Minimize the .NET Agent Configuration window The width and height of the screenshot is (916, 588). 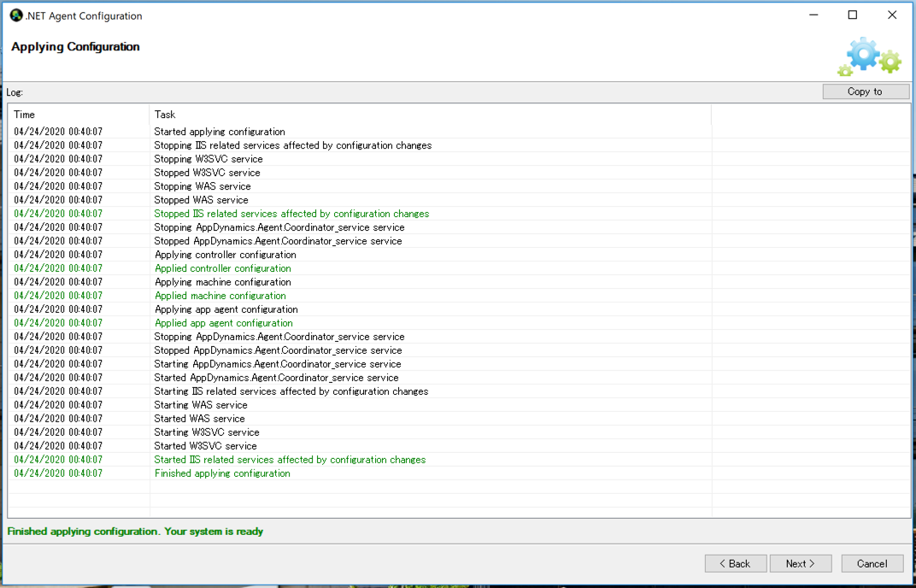813,15
